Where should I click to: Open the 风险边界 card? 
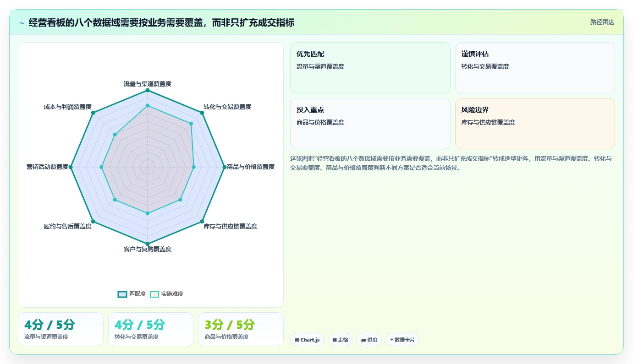tap(535, 124)
